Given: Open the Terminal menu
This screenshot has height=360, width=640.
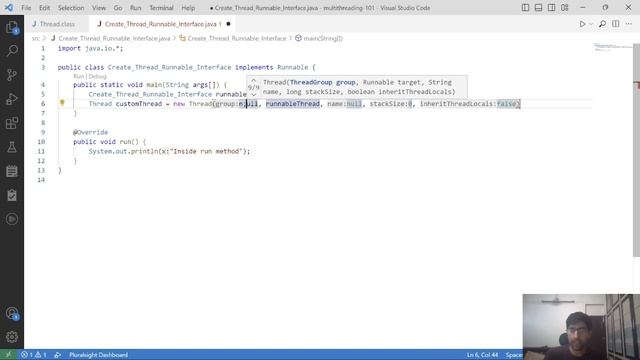Looking at the screenshot, I should [161, 8].
